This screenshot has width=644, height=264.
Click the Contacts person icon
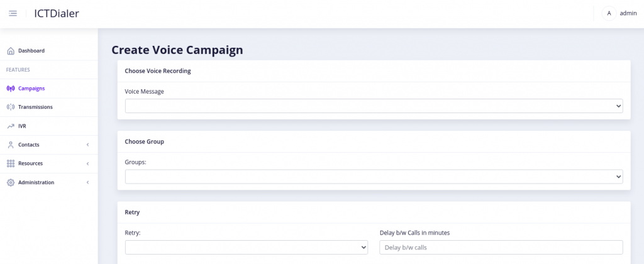click(11, 145)
